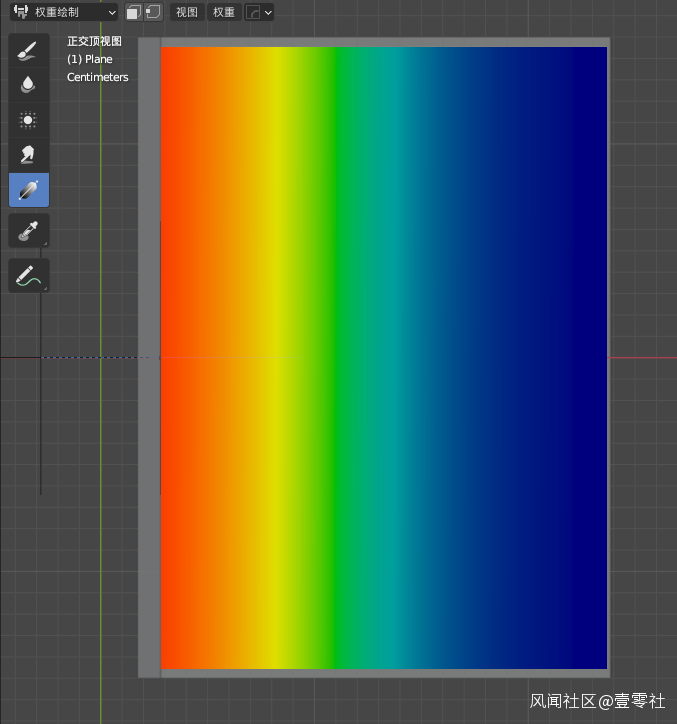
Task: Open the 视图 menu
Action: 186,12
